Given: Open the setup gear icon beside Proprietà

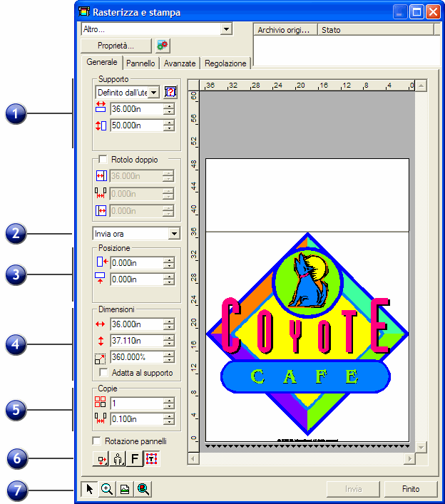Looking at the screenshot, I should click(x=163, y=46).
